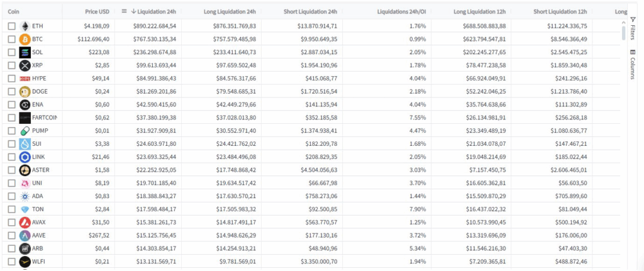
Task: Click the DOGE coin logo icon
Action: pos(25,91)
